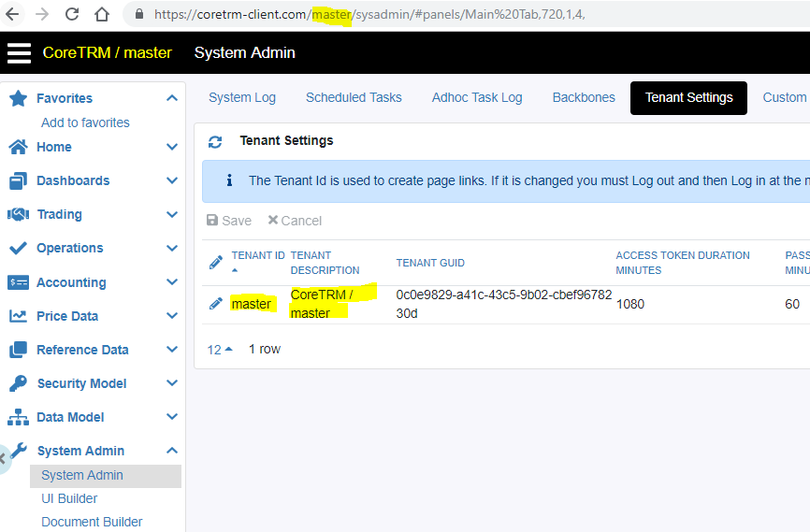Click the 60 value cell

792,304
